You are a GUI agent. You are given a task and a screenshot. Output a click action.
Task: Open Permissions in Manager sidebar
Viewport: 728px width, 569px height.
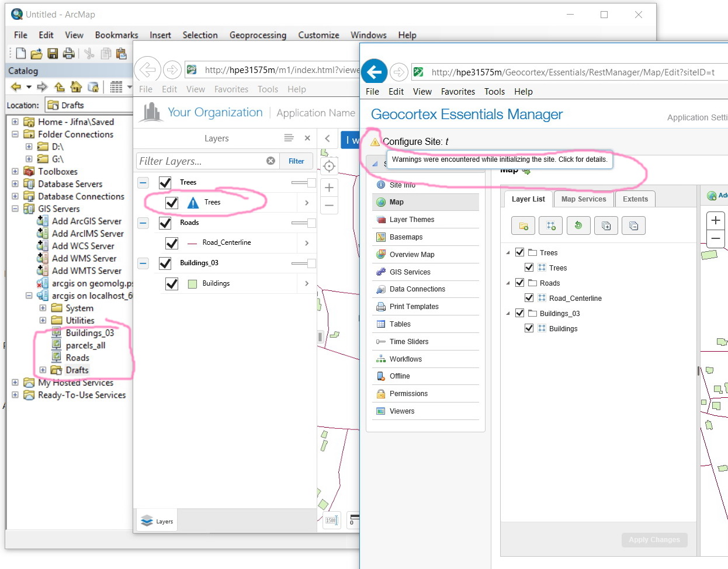click(x=425, y=394)
